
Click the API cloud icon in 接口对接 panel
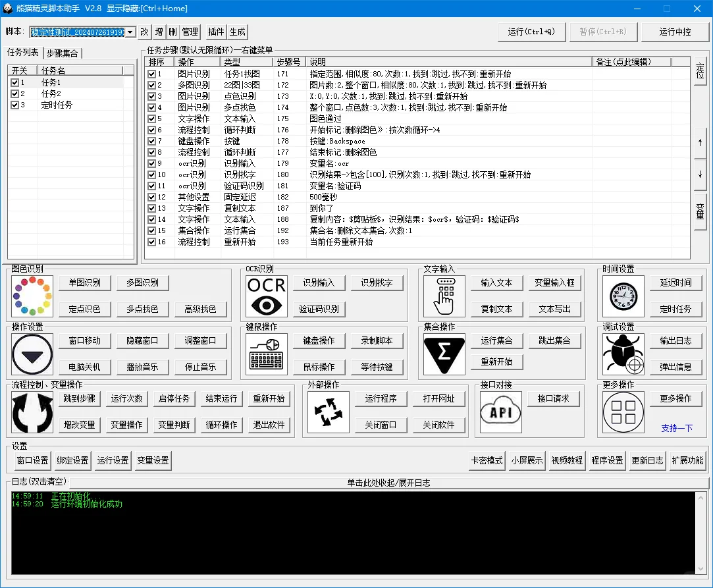(x=500, y=412)
